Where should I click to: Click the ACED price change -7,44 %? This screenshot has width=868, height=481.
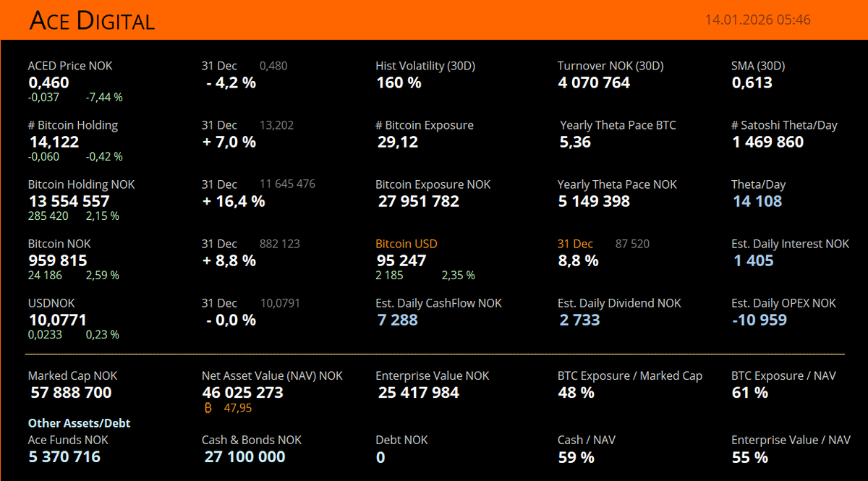tap(104, 97)
